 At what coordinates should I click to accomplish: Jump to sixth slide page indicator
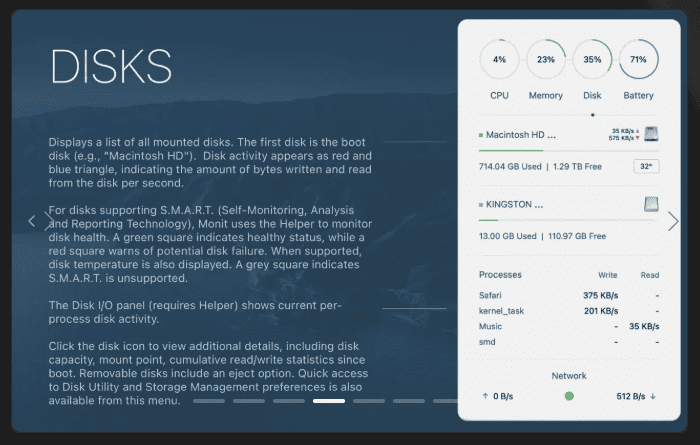[409, 401]
